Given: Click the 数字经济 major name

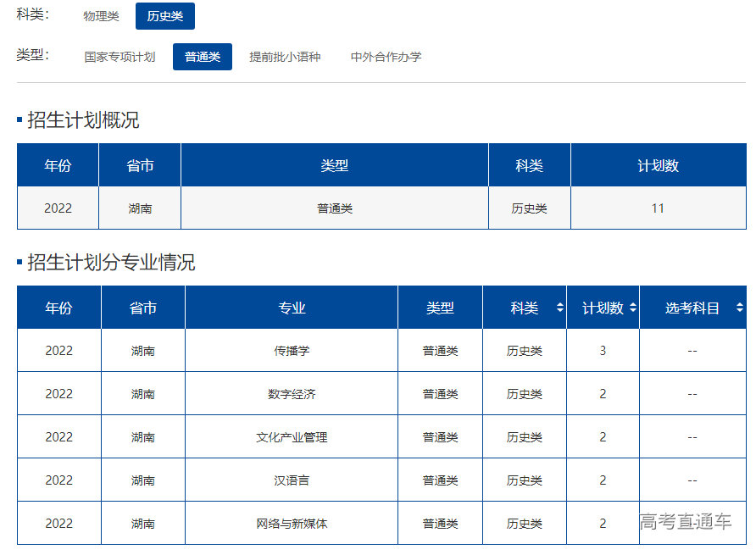Looking at the screenshot, I should click(x=291, y=393).
